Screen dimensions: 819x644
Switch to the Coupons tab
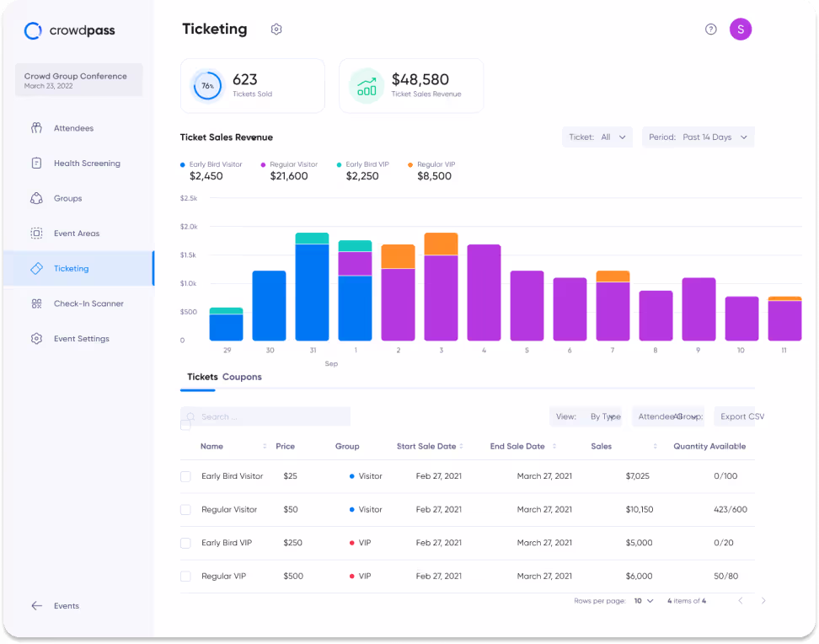242,377
